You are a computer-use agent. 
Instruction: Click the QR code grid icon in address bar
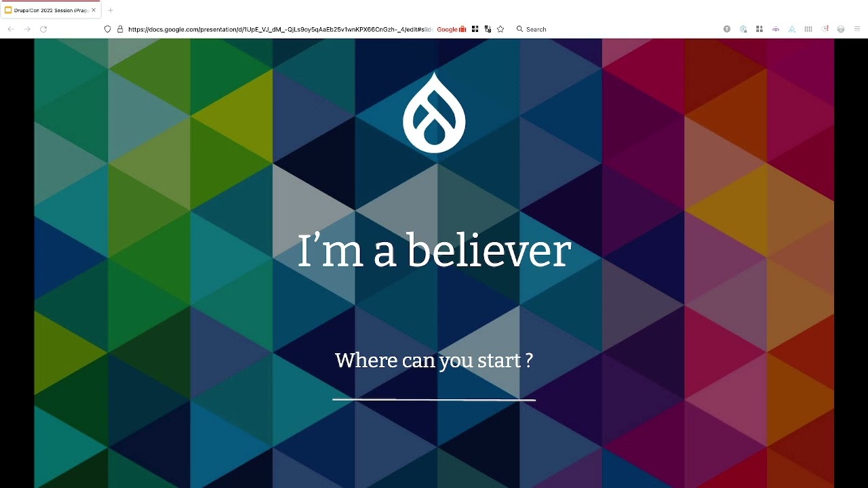(x=475, y=29)
